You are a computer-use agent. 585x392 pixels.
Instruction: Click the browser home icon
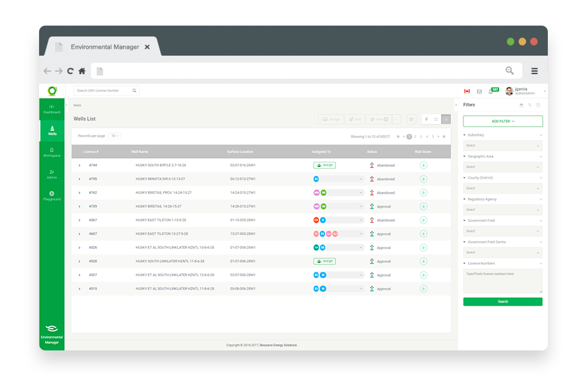(82, 71)
